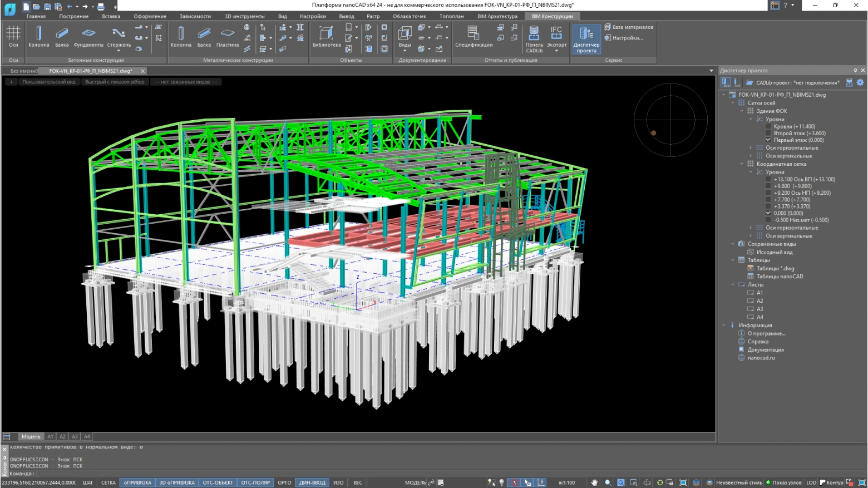Activate the pan hand tool in status bar
The image size is (868, 488).
click(x=594, y=482)
